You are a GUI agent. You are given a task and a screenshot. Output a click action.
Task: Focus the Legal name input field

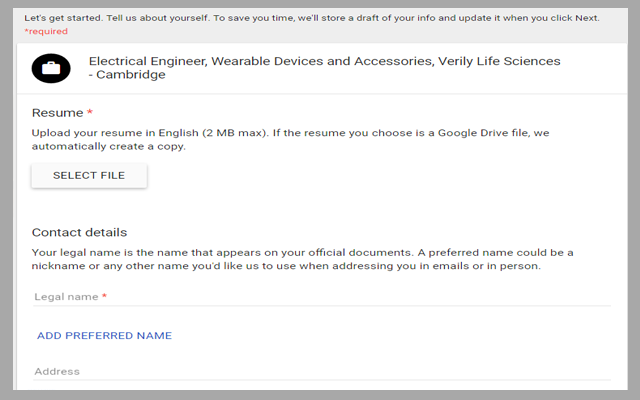tap(320, 297)
